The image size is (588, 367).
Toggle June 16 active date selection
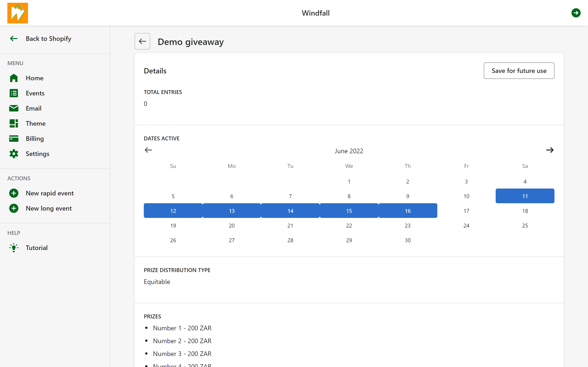tap(408, 211)
